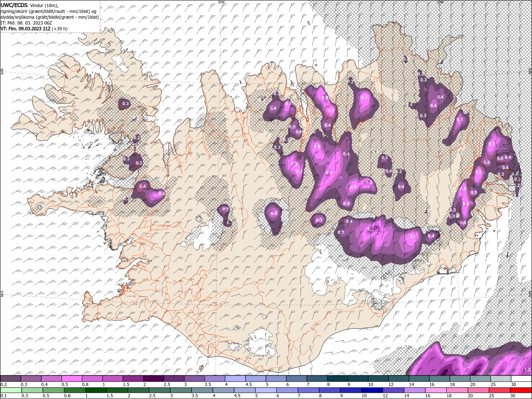Image resolution: width=532 pixels, height=399 pixels.
Task: Click the 'IT: Mið. 08. 03. 2023 06Z' line
Action: 27,23
